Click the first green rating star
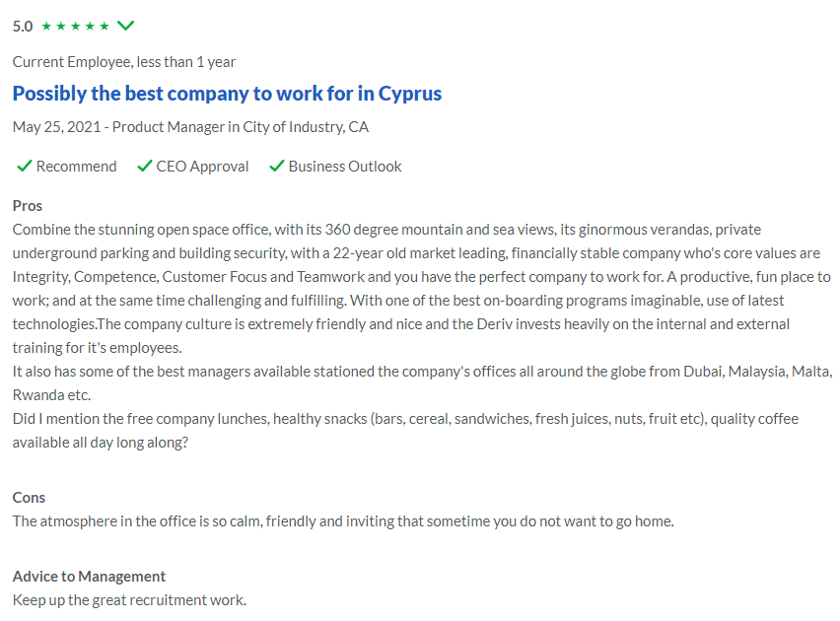840x621 pixels. [x=46, y=26]
